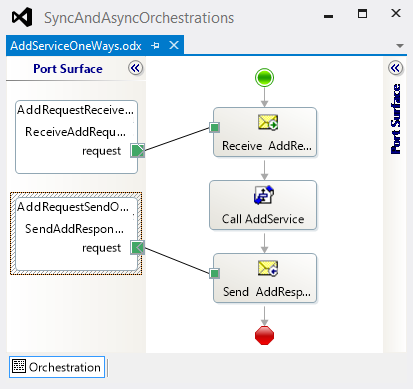
Task: Select the red orchestration end octagon
Action: (264, 335)
